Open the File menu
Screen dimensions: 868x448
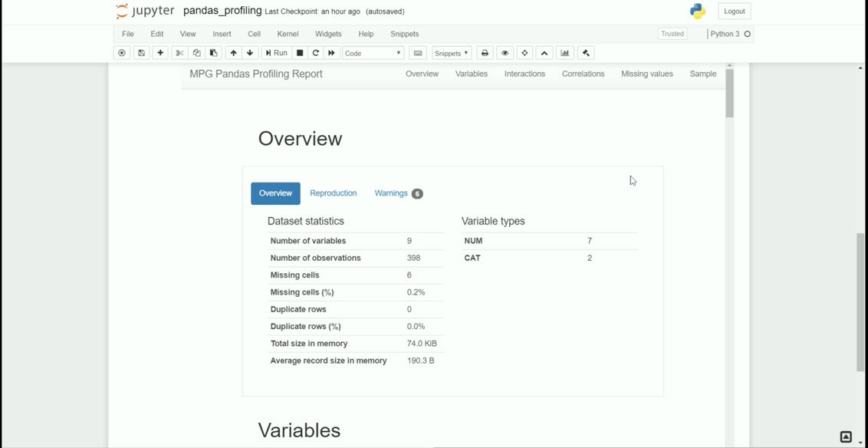click(128, 34)
